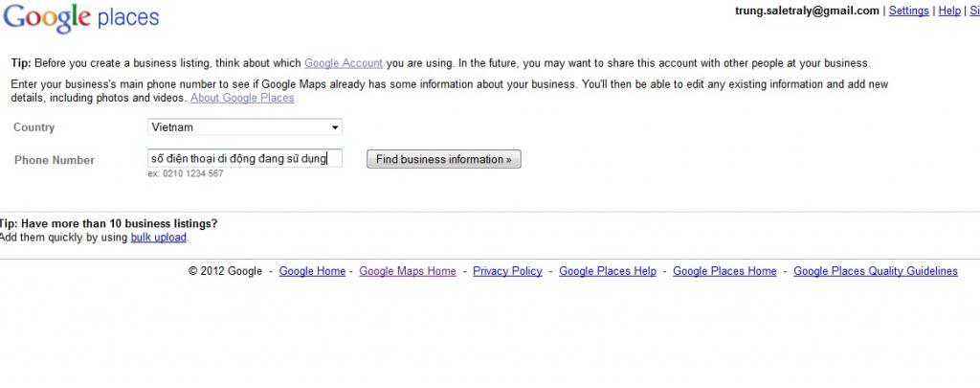
Task: Open the About Google Places link
Action: (x=242, y=98)
